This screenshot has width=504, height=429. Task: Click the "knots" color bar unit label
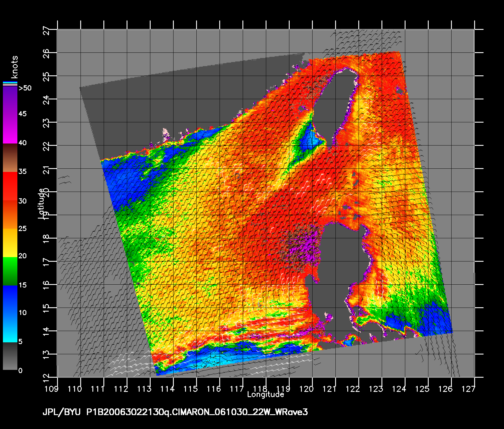click(x=14, y=67)
